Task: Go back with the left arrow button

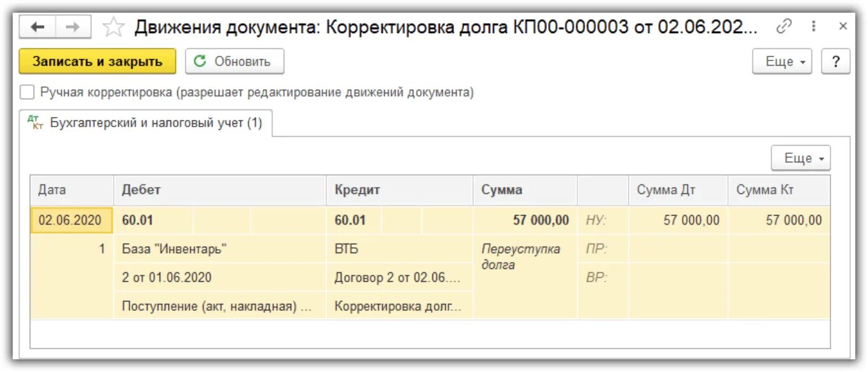Action: click(x=38, y=27)
